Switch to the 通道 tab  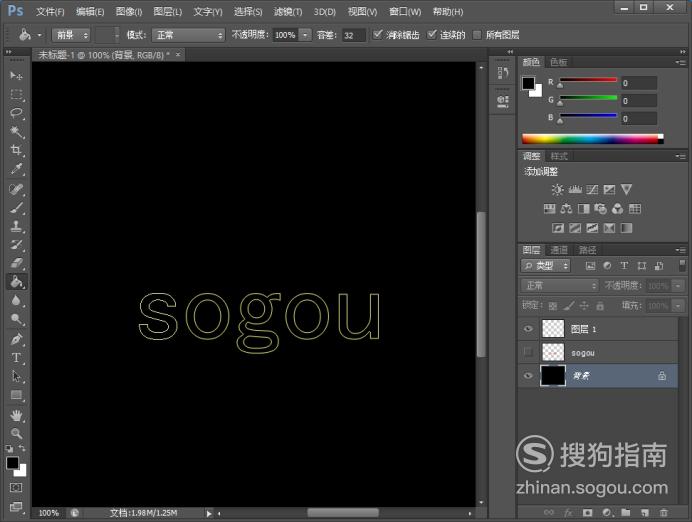pos(559,250)
